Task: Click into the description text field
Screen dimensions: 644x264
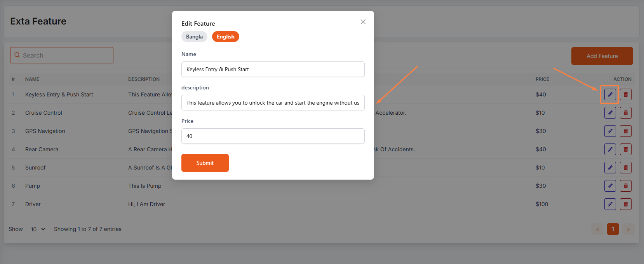Action: (x=273, y=103)
